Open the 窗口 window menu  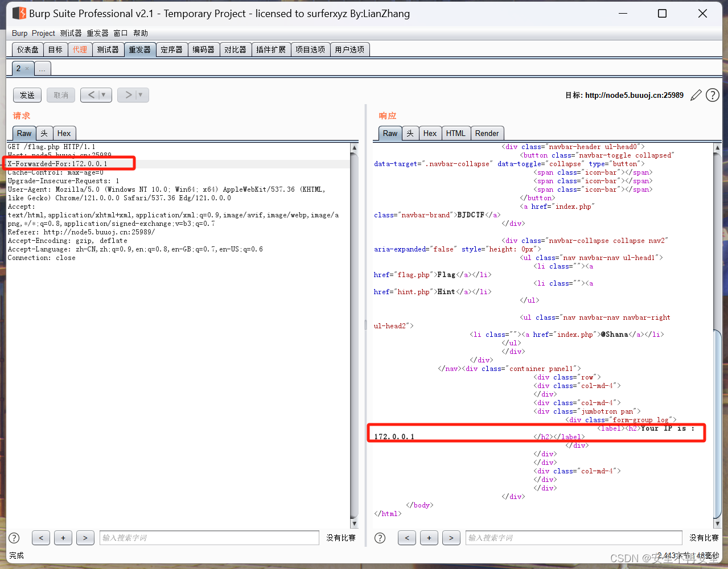[x=121, y=33]
